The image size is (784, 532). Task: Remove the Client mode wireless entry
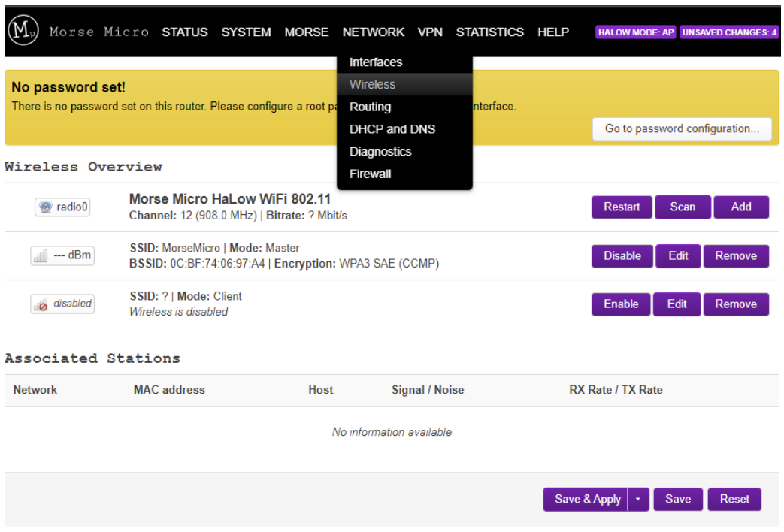pos(736,304)
